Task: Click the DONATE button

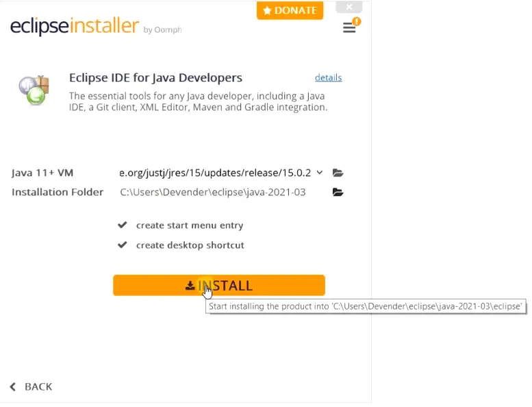Action: tap(290, 10)
